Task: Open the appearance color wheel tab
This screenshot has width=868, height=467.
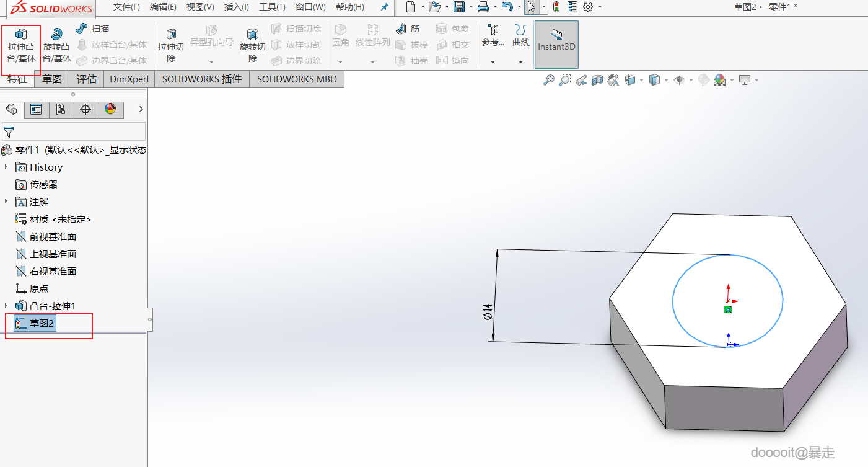Action: [x=110, y=110]
